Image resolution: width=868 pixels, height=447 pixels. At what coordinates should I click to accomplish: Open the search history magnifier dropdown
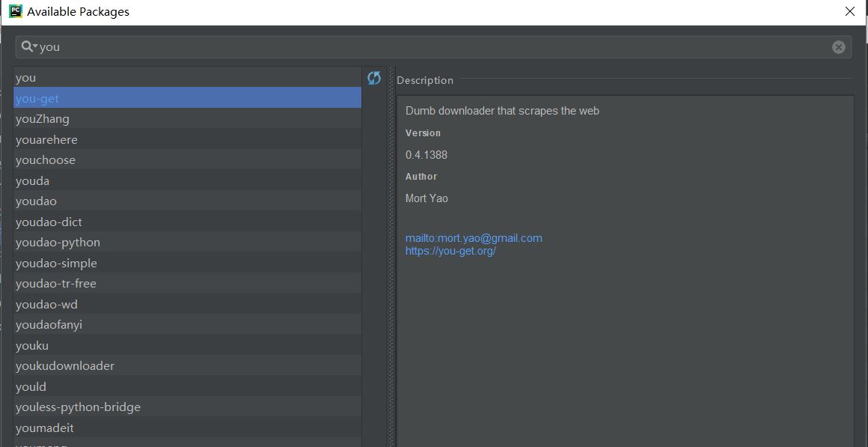coord(29,46)
